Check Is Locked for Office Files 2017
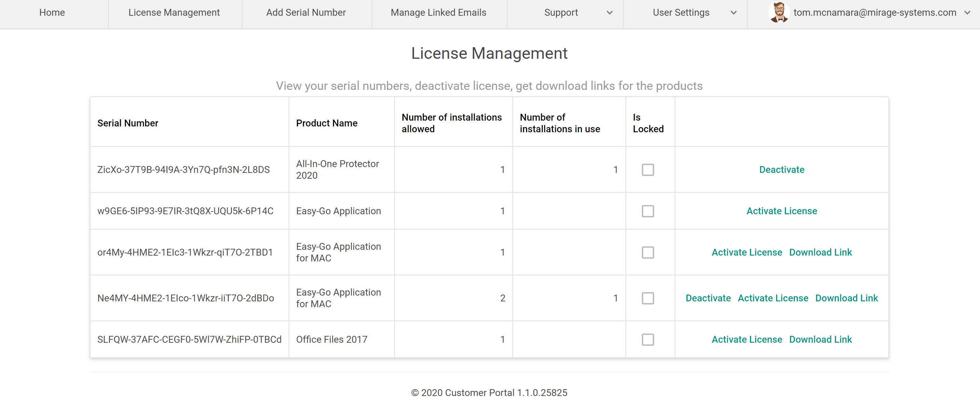Image resolution: width=980 pixels, height=409 pixels. (x=648, y=339)
